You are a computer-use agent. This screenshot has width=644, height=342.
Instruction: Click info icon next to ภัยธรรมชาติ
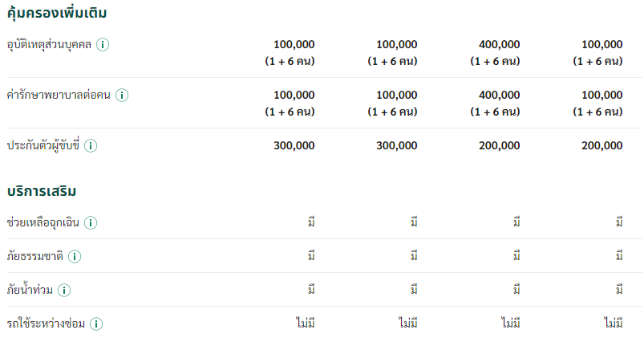(75, 256)
